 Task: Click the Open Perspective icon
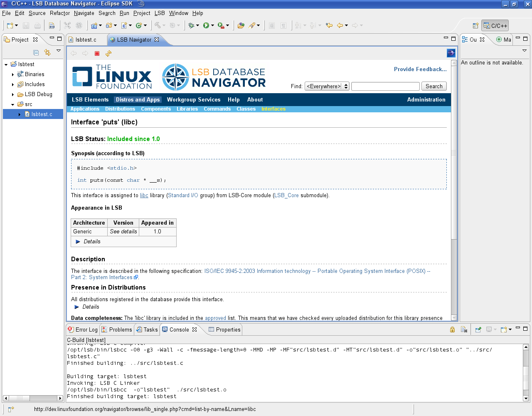coord(475,26)
